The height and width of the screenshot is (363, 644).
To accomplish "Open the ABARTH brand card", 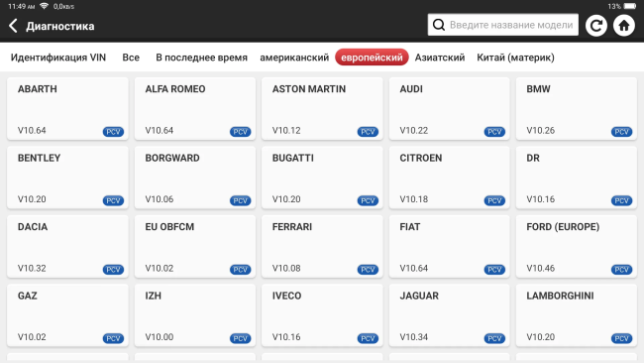I will pyautogui.click(x=67, y=108).
